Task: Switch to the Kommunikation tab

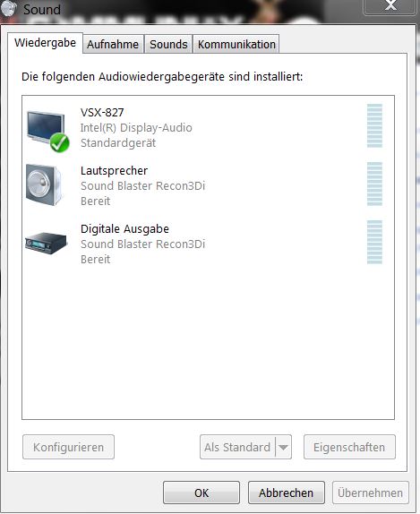Action: pos(236,44)
